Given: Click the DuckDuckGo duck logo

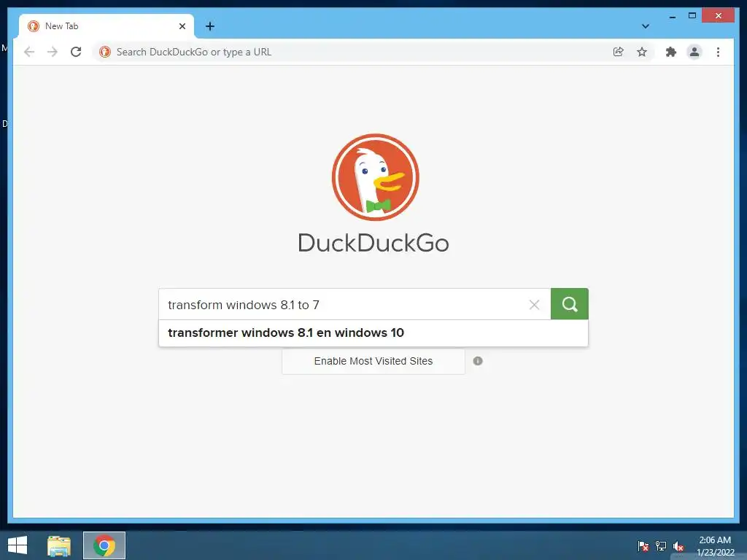Looking at the screenshot, I should pyautogui.click(x=376, y=177).
